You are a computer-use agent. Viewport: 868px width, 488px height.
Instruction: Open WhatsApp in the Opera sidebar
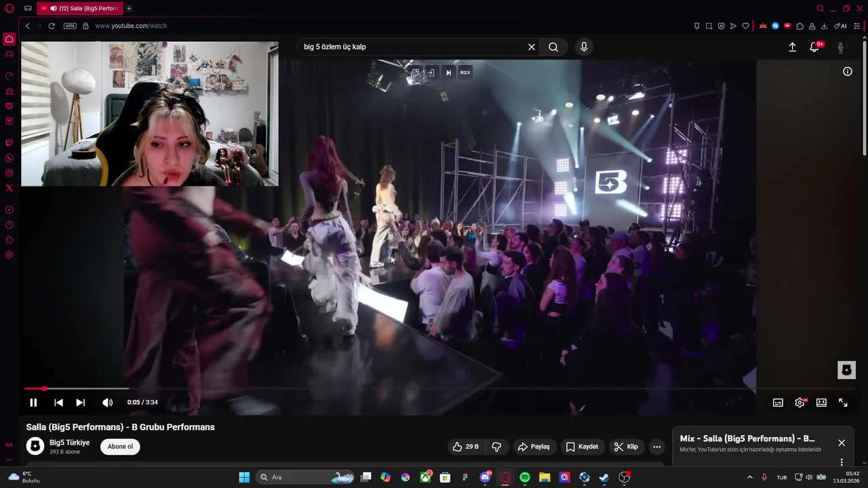coord(9,158)
